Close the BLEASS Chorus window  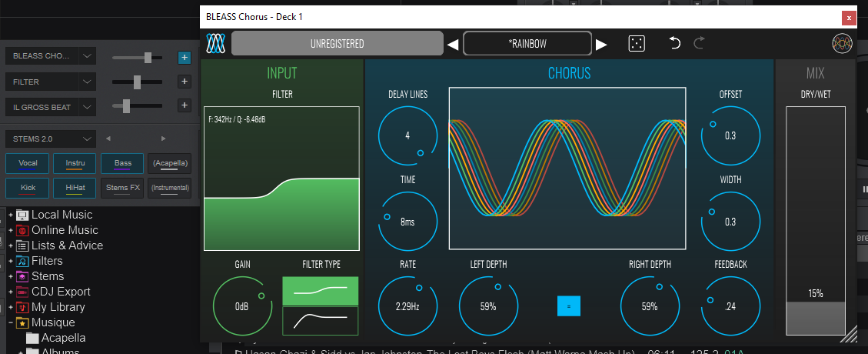click(x=849, y=18)
